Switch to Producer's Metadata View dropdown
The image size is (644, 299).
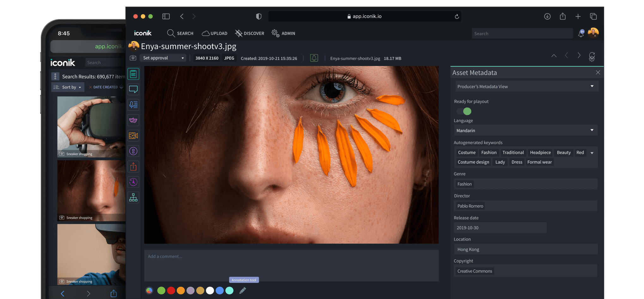point(526,86)
